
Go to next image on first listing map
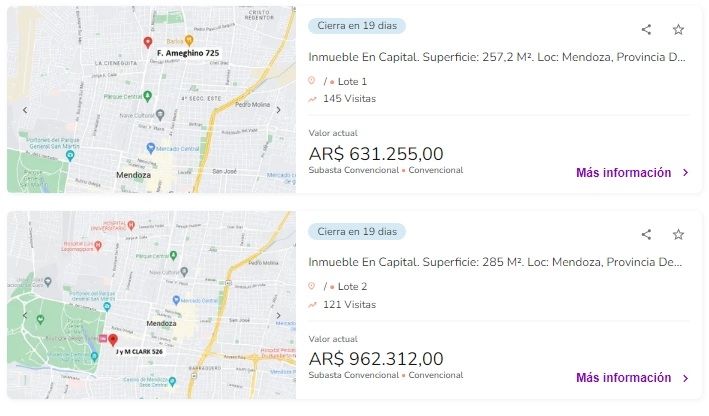[279, 110]
